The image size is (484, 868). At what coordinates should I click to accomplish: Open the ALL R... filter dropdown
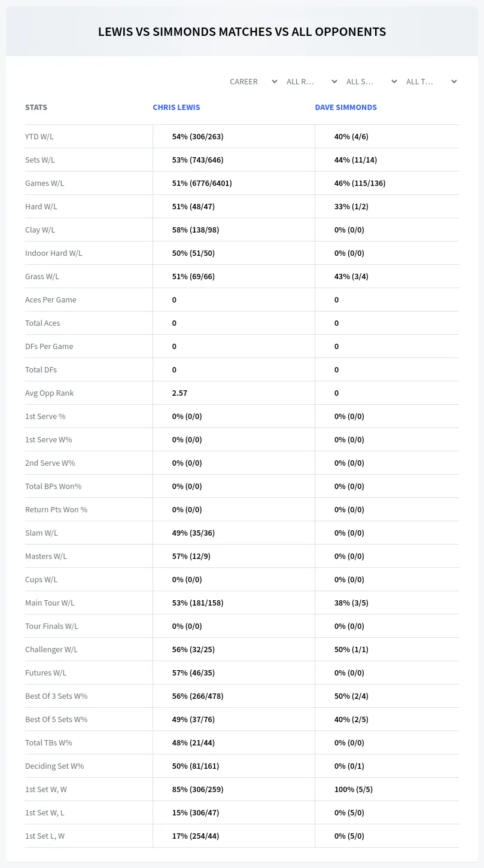312,81
